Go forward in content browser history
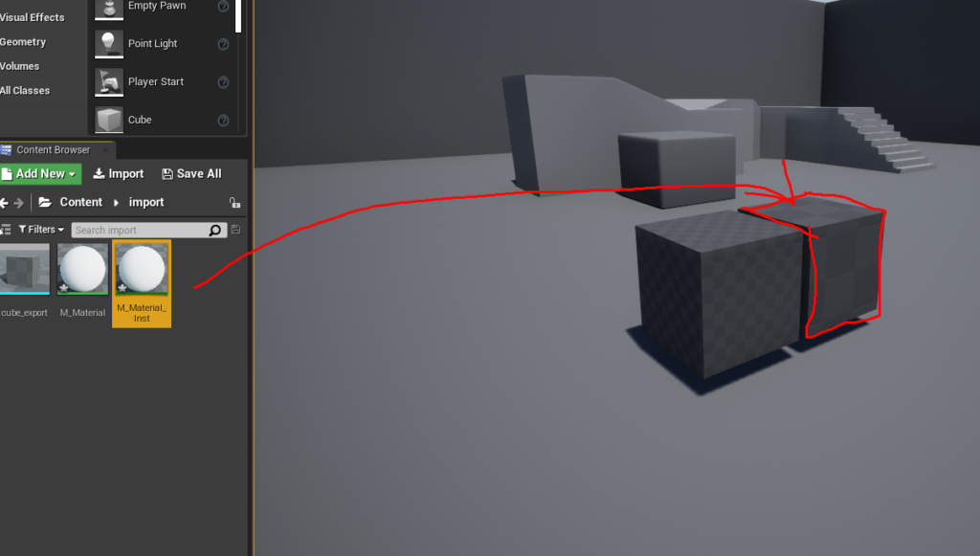Viewport: 980px width, 556px height. pyautogui.click(x=19, y=203)
